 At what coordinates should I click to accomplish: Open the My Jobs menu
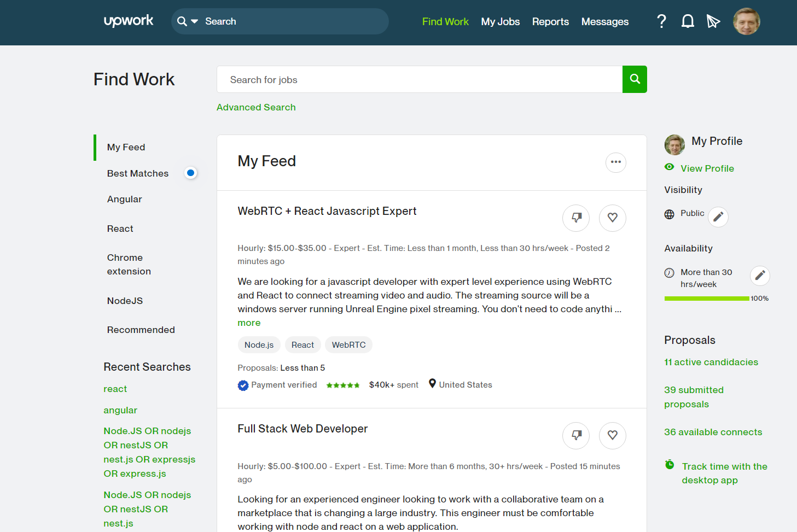tap(500, 21)
